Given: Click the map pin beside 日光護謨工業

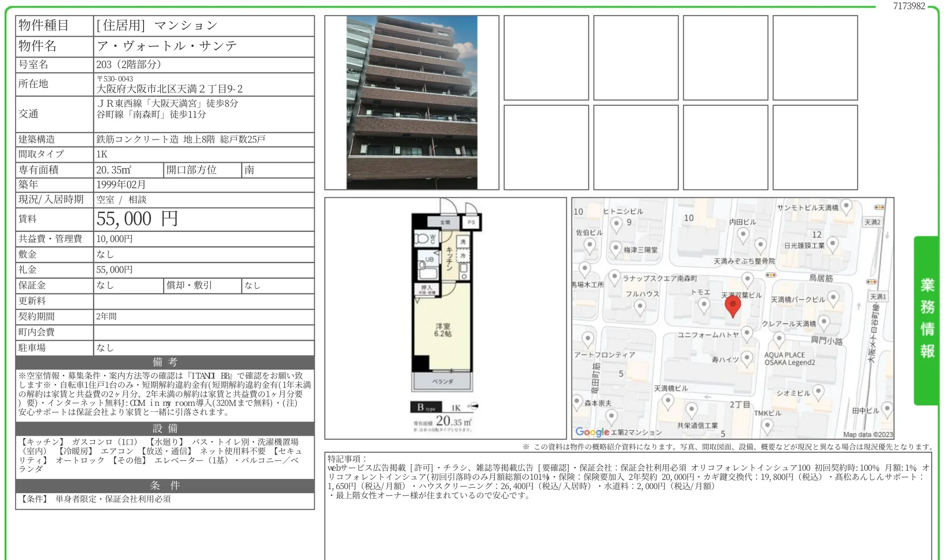Looking at the screenshot, I should tap(832, 244).
